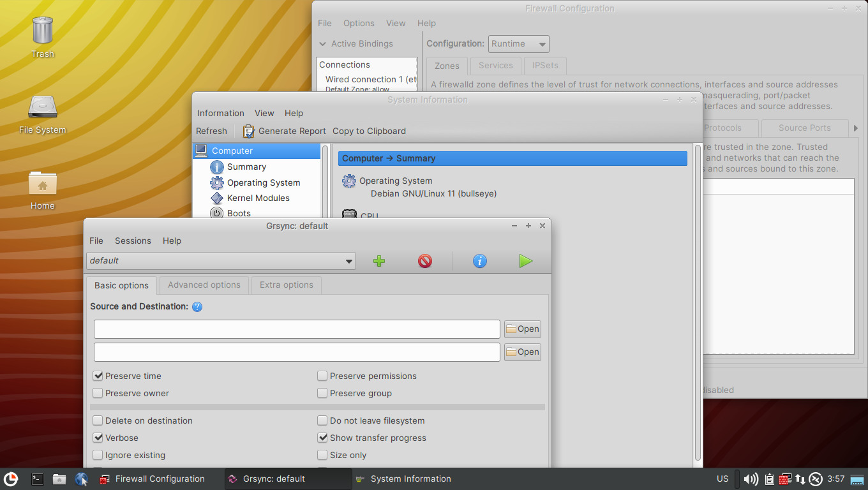Toggle Preserve time checkbox
This screenshot has height=490, width=868.
point(98,376)
